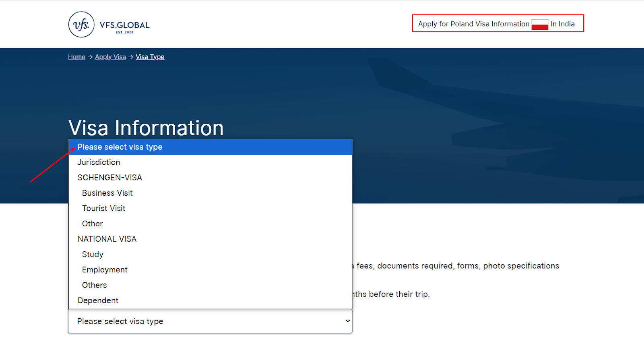Click 'Apply for Poland Visa Information' text
This screenshot has width=644, height=354.
click(474, 24)
